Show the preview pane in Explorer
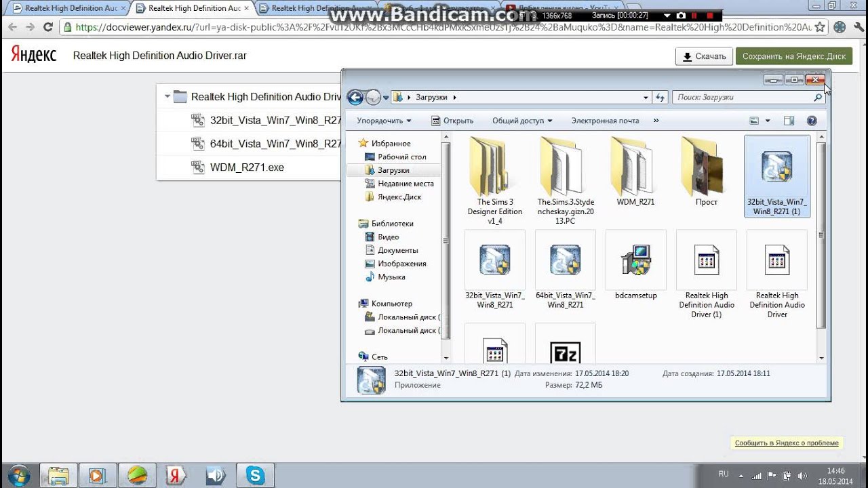 (789, 121)
